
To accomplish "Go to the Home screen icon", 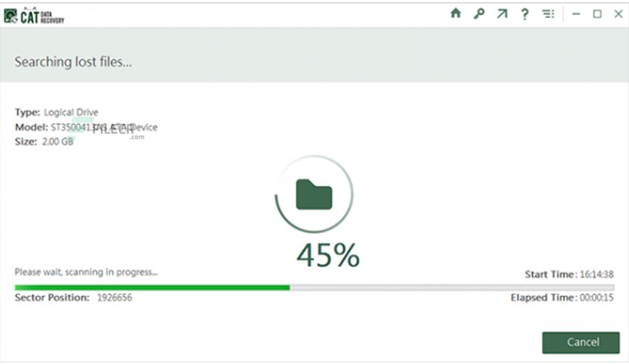I will [x=456, y=14].
